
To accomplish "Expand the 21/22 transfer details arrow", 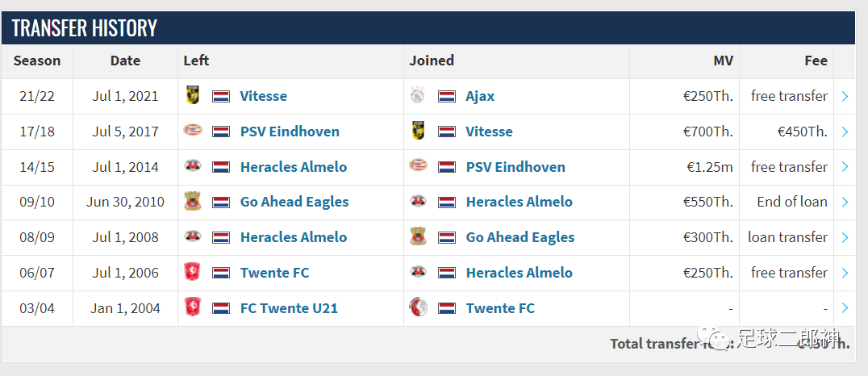I will 845,96.
